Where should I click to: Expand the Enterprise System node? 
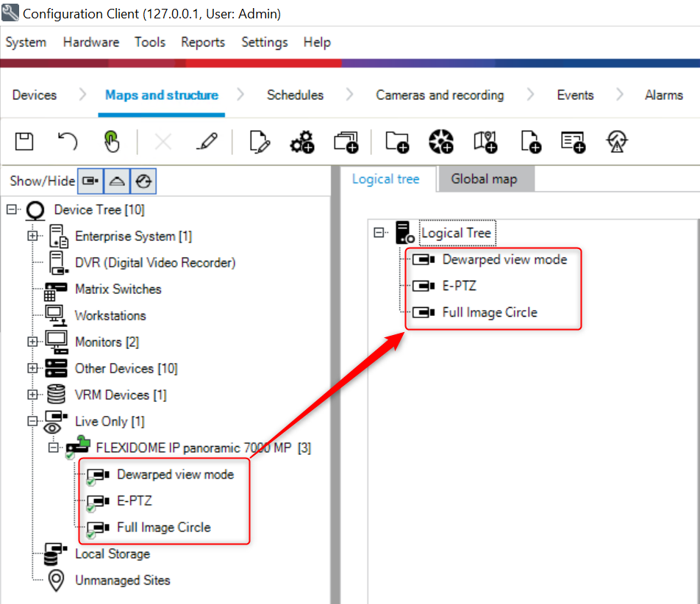click(32, 237)
